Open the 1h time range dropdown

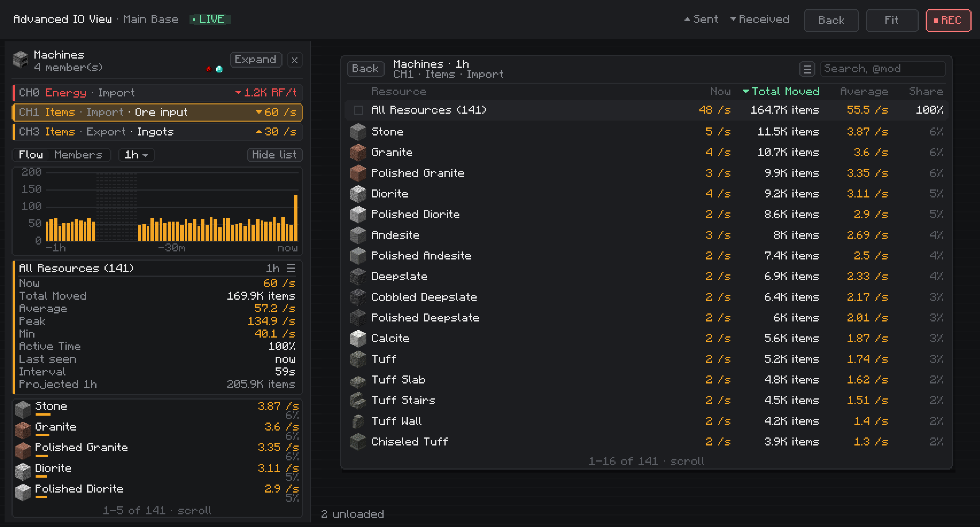point(136,155)
